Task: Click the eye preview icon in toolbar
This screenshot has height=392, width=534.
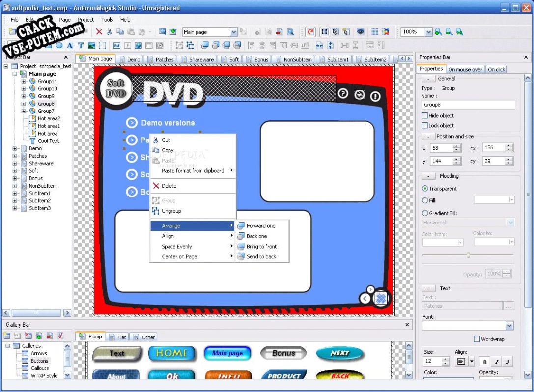Action: coord(360,32)
